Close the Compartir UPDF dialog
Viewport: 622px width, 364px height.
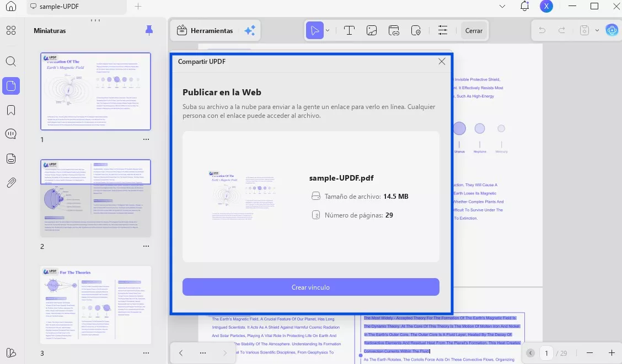tap(442, 61)
